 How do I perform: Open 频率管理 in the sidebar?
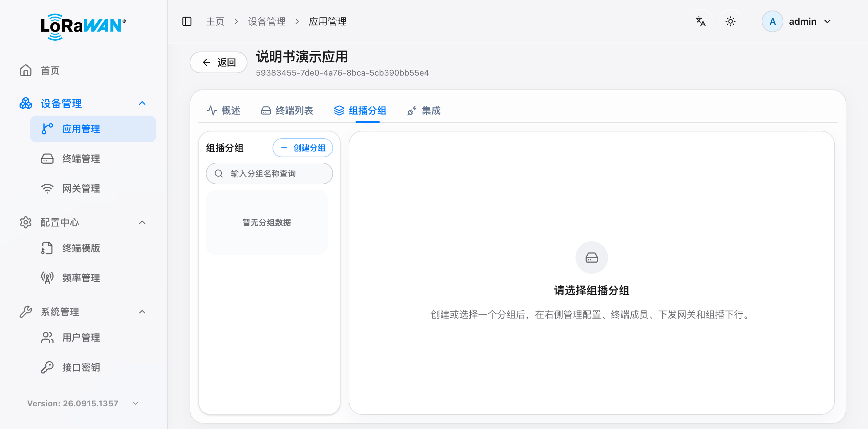coord(93,278)
